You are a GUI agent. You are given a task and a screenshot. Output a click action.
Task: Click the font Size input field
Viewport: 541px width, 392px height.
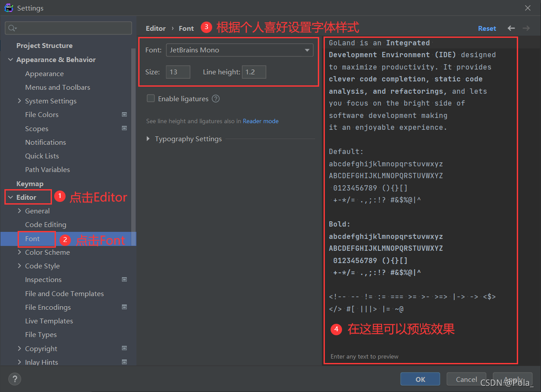(178, 72)
